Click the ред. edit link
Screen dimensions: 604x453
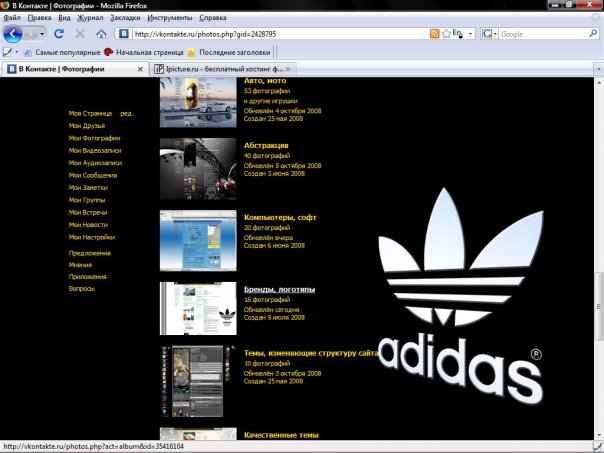(x=127, y=113)
